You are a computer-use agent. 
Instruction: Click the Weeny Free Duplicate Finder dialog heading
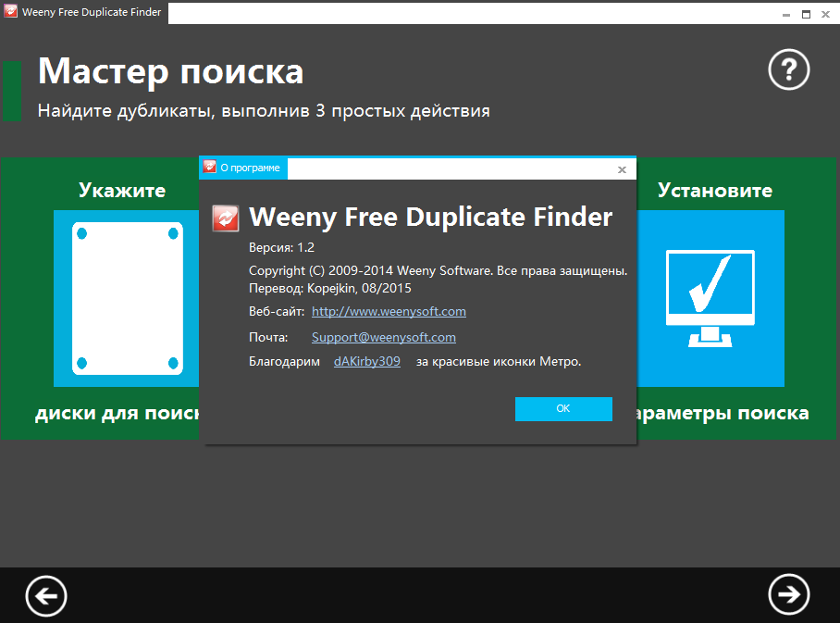431,218
